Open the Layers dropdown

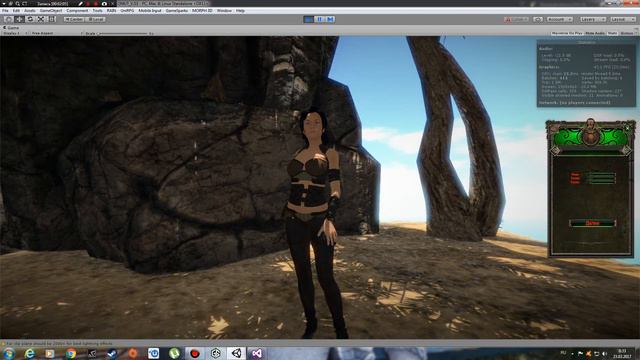pyautogui.click(x=592, y=19)
